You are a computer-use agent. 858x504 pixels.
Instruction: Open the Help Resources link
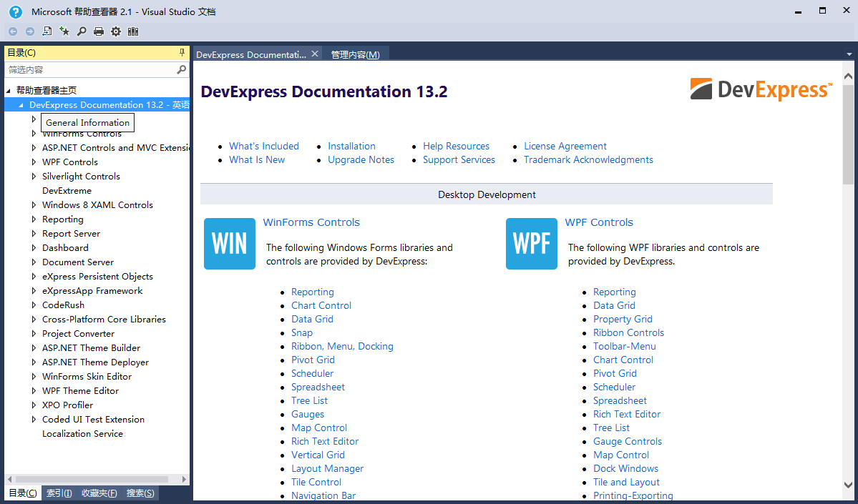(x=456, y=146)
